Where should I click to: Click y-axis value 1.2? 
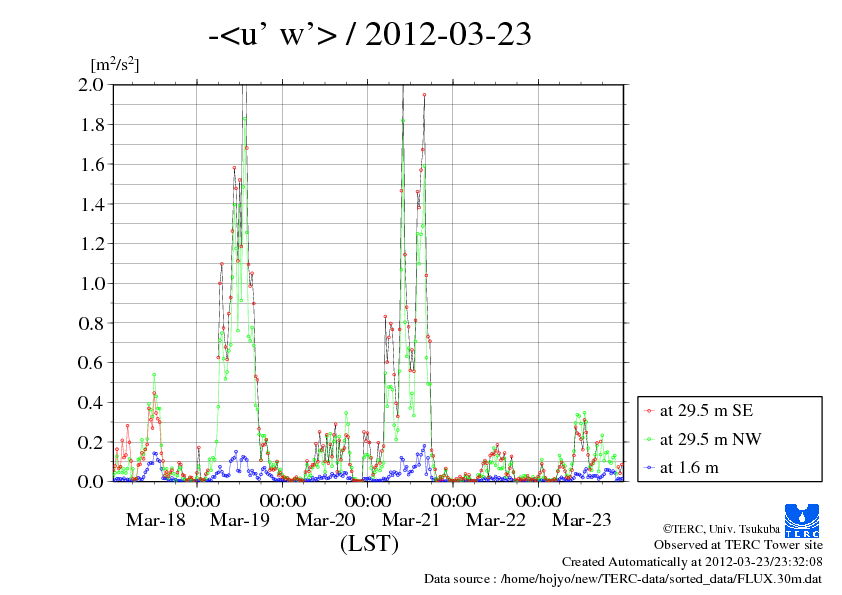(x=92, y=244)
